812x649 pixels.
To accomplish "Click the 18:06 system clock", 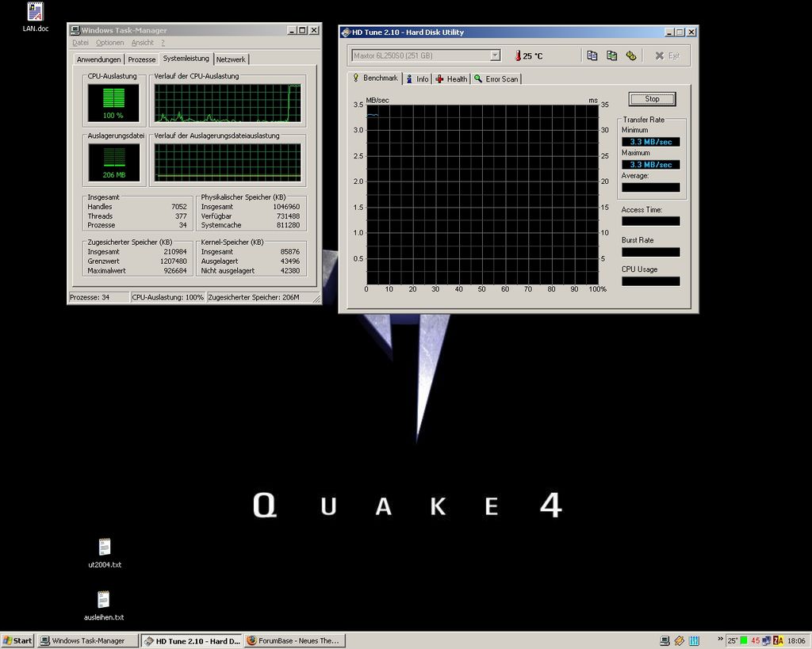I will [796, 641].
